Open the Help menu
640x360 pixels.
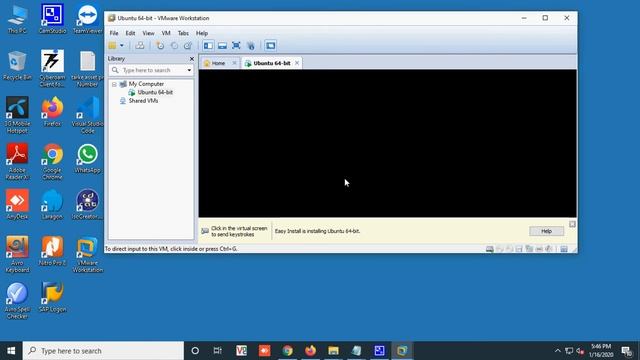click(x=202, y=33)
